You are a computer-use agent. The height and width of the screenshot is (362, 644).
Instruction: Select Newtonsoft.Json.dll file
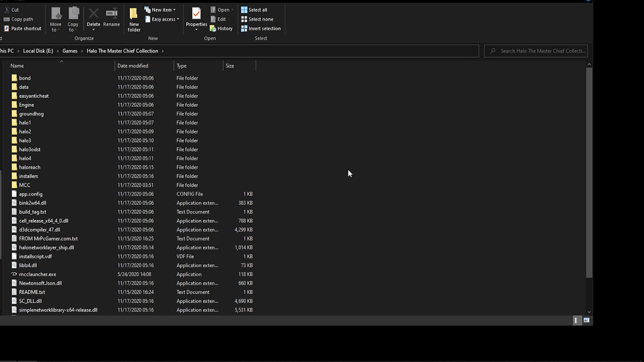40,283
